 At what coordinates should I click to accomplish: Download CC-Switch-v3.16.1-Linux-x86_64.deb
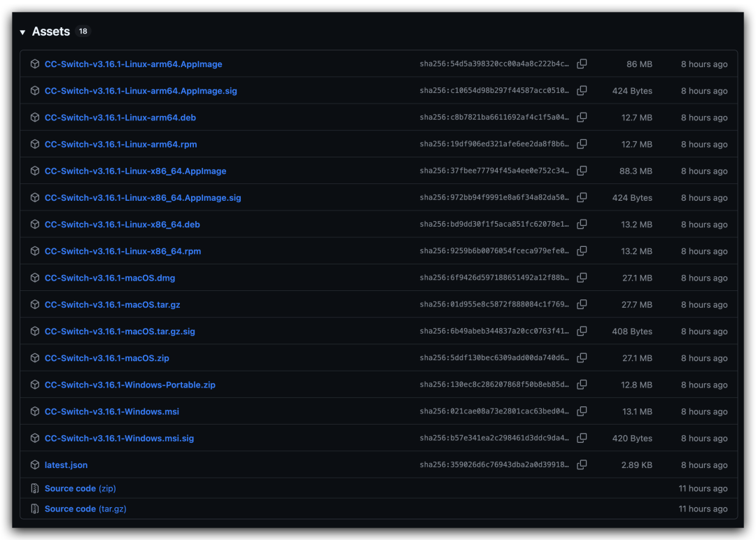click(x=122, y=225)
